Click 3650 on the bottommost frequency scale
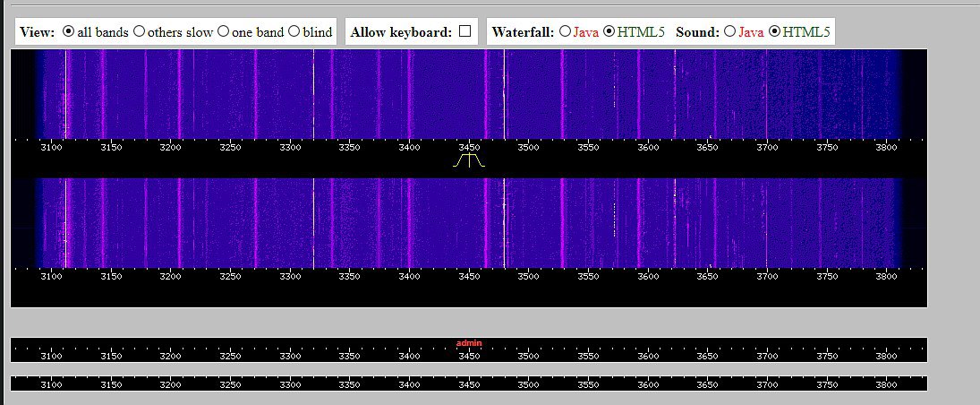Viewport: 980px width, 405px height. coord(708,385)
